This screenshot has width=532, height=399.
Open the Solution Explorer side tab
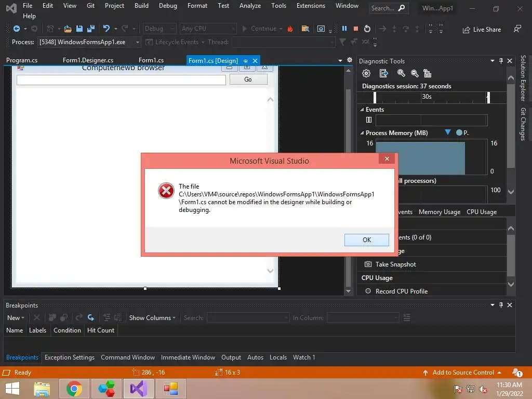pos(523,78)
